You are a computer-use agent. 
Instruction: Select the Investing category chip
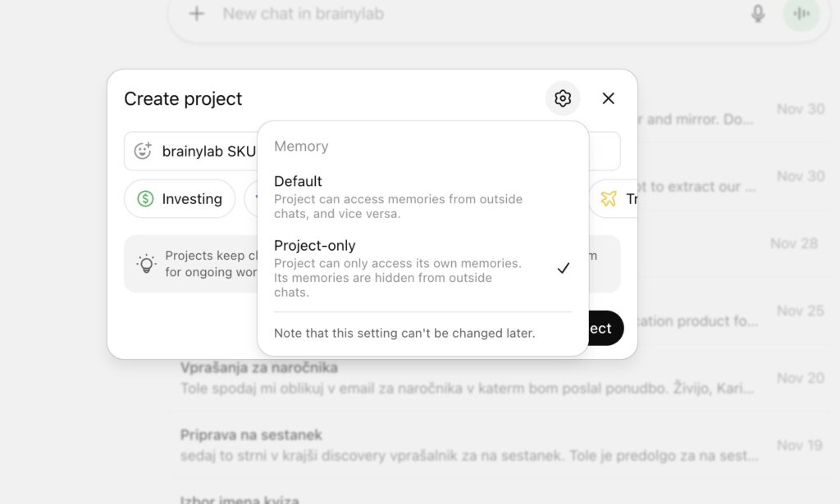click(180, 199)
